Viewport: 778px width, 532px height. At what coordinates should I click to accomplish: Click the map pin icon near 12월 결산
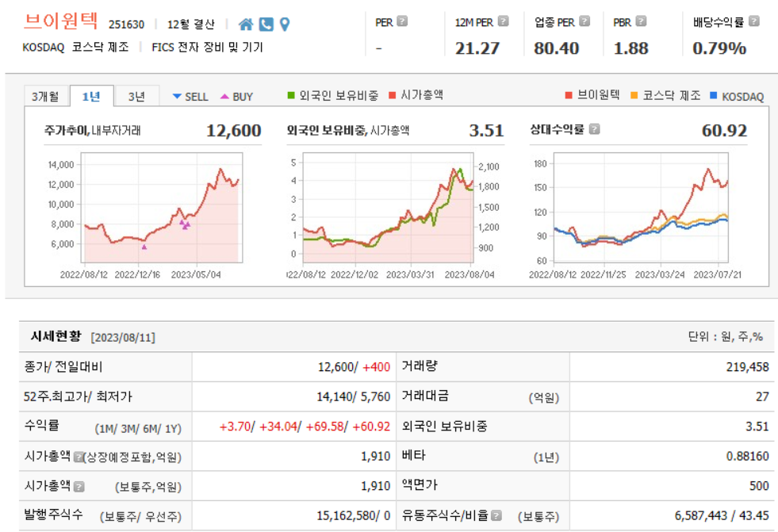285,24
